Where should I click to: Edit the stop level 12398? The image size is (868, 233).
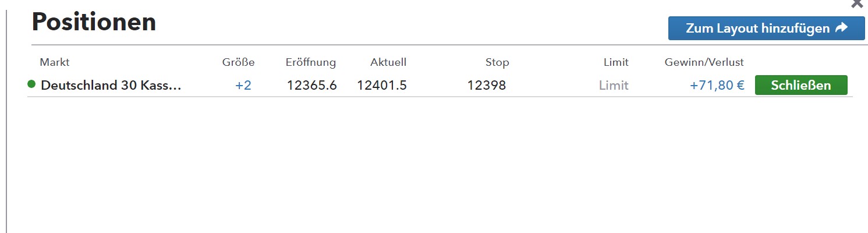pyautogui.click(x=486, y=86)
